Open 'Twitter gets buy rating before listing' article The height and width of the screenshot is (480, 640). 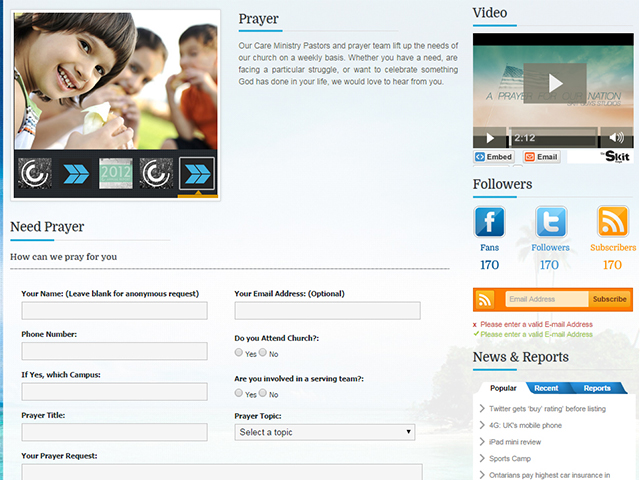547,409
